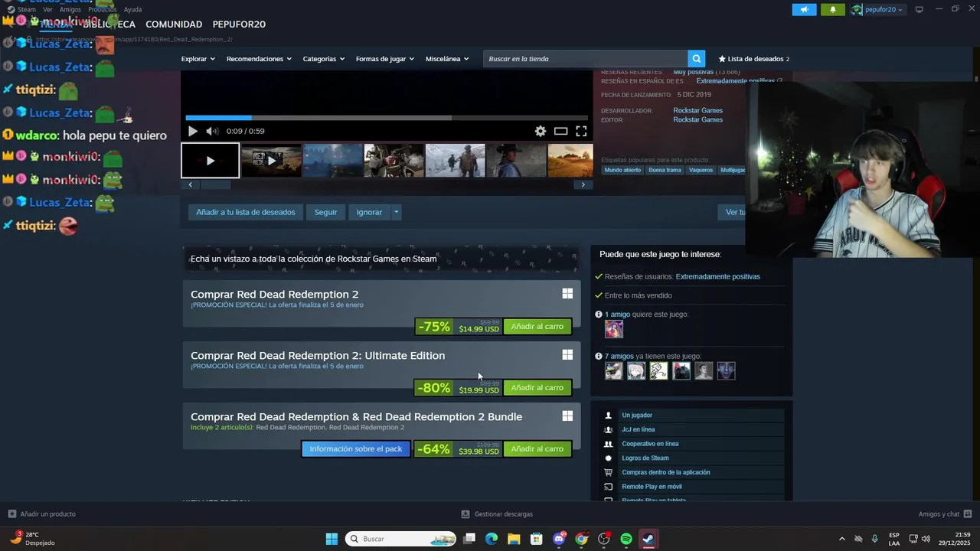Screen dimensions: 980x551
Task: Select the cowboy portrait screenshot thumbnail
Action: click(x=516, y=161)
